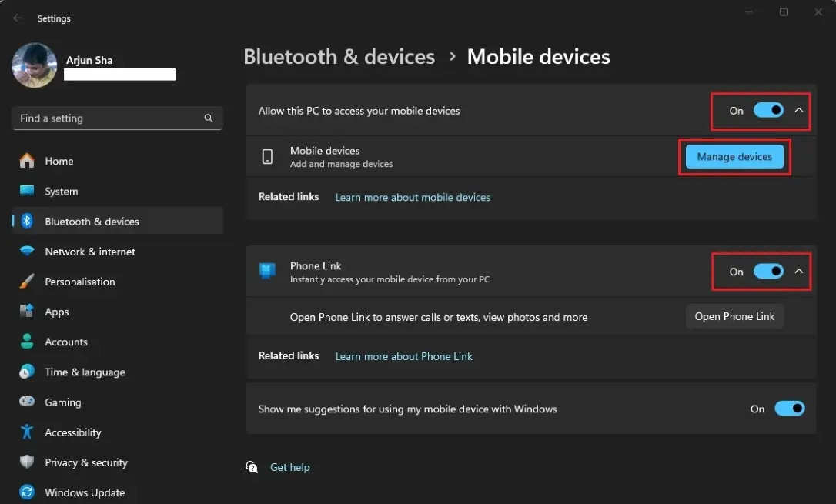This screenshot has width=836, height=504.
Task: Toggle off Allow this PC to access mobile devices
Action: click(767, 110)
